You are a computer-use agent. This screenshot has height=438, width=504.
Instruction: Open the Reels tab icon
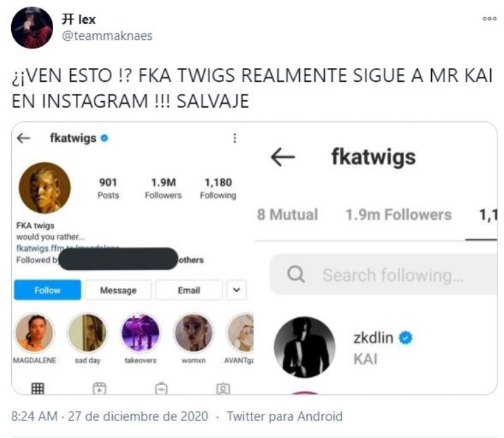pos(99,389)
